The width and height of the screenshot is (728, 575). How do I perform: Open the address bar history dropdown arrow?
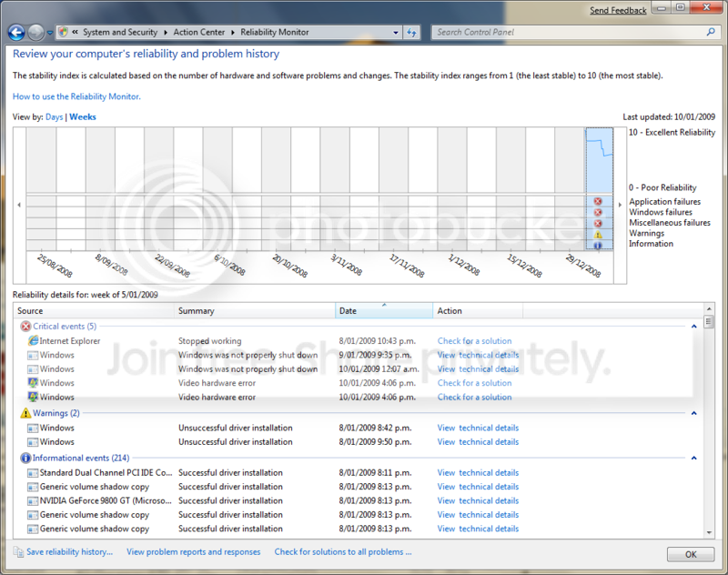[396, 33]
